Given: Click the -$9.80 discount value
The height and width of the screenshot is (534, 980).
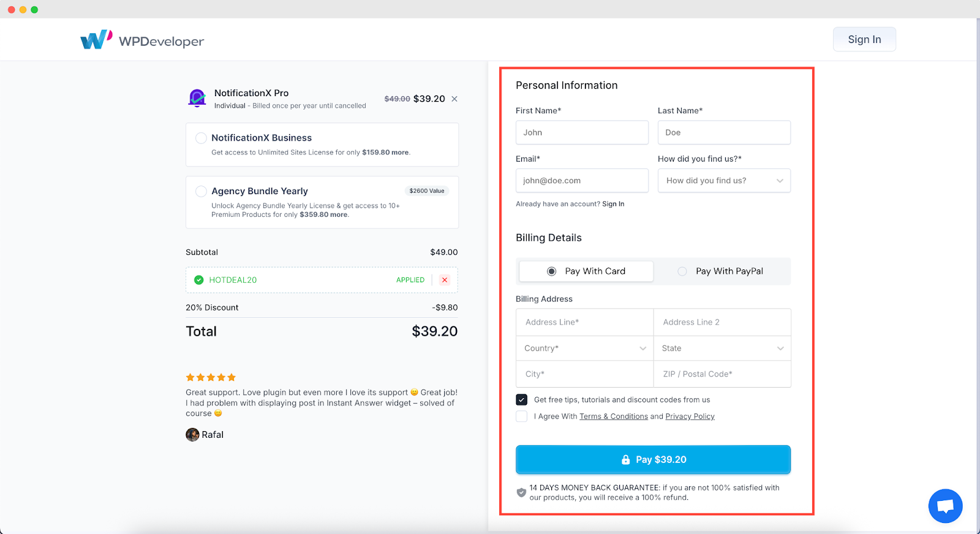Looking at the screenshot, I should (x=445, y=307).
